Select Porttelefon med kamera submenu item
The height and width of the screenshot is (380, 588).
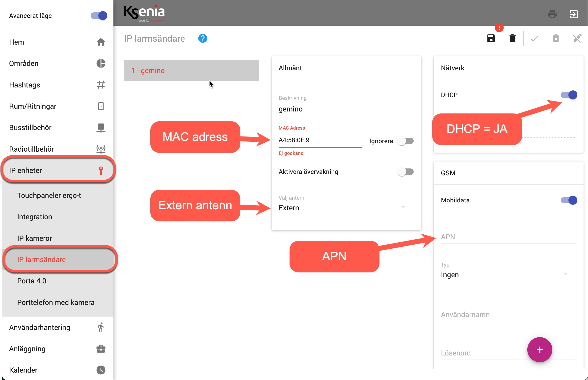57,302
